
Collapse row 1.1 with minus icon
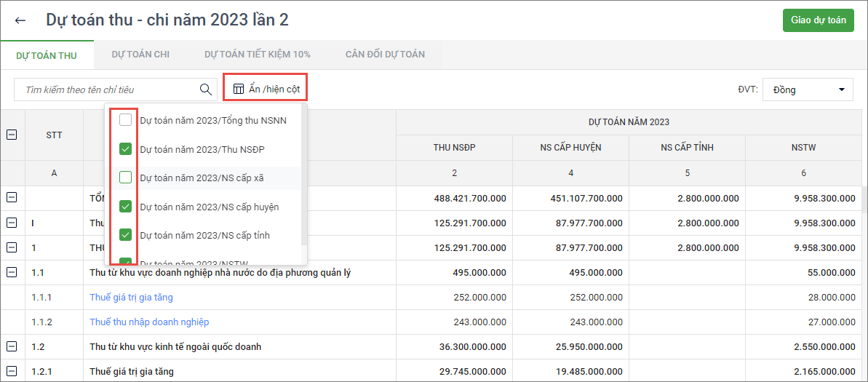click(x=12, y=272)
